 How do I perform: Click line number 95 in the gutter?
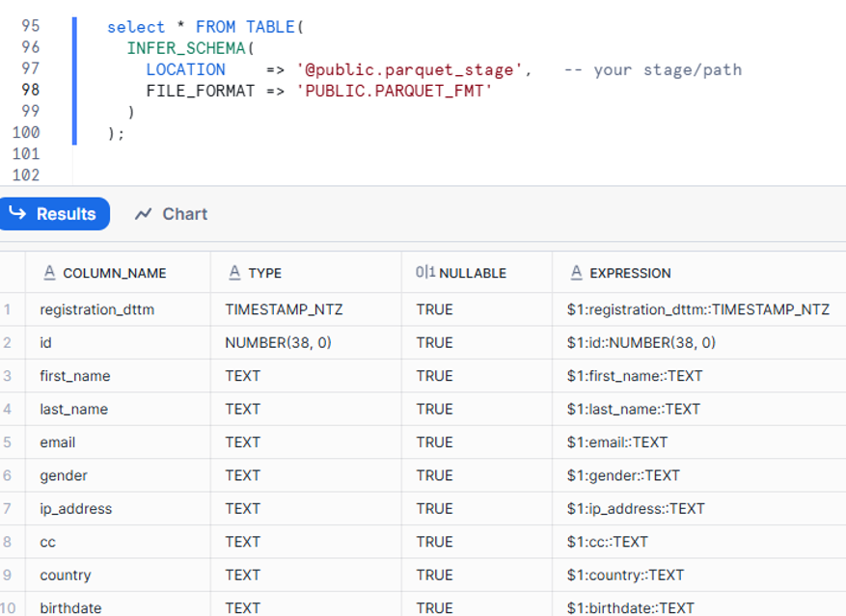click(29, 26)
